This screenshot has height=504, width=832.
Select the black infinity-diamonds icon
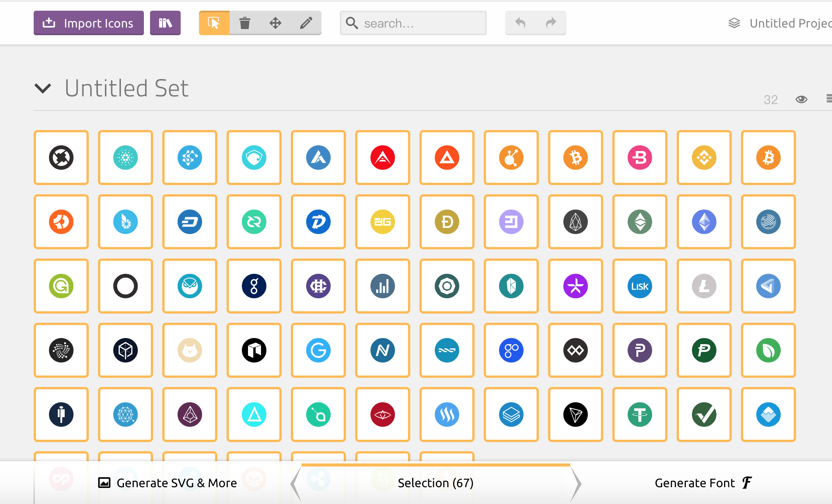[576, 350]
